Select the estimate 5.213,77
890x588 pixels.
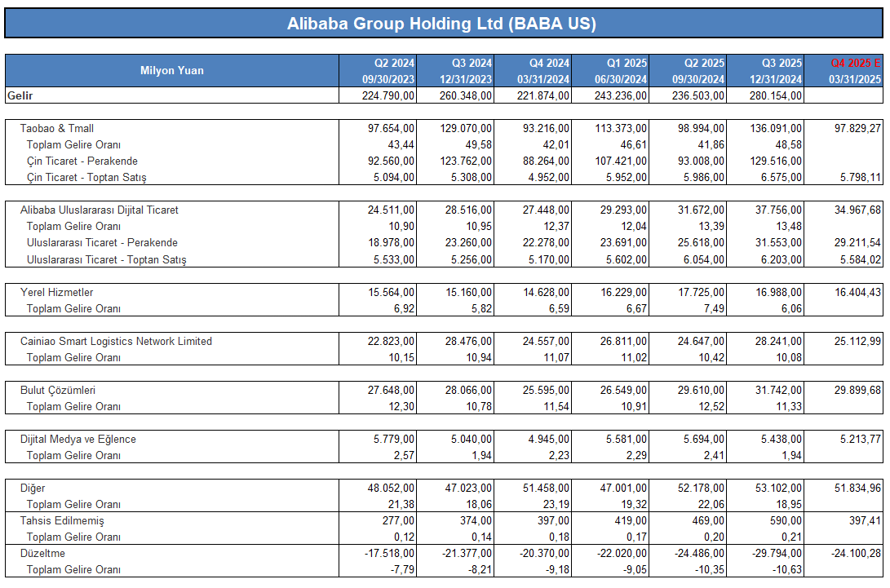(861, 440)
